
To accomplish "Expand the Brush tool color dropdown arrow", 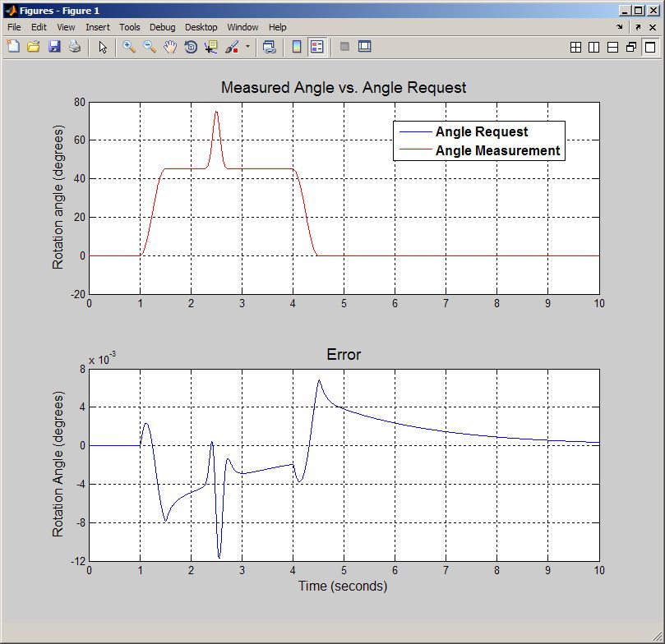I will click(247, 47).
